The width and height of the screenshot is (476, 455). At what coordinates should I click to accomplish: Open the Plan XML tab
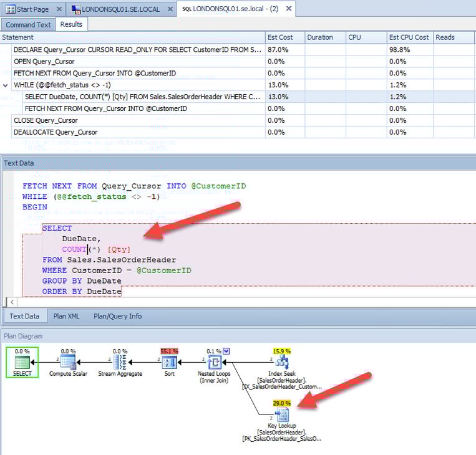click(x=66, y=316)
